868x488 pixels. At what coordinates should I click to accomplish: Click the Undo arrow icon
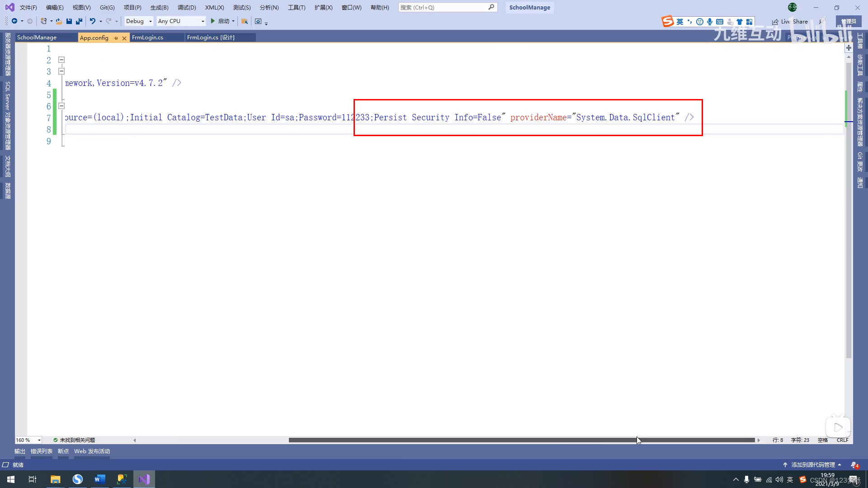pos(92,21)
